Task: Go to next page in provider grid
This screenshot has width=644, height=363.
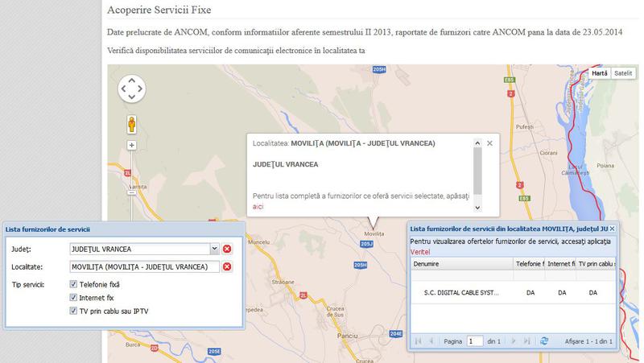Action: (x=513, y=341)
